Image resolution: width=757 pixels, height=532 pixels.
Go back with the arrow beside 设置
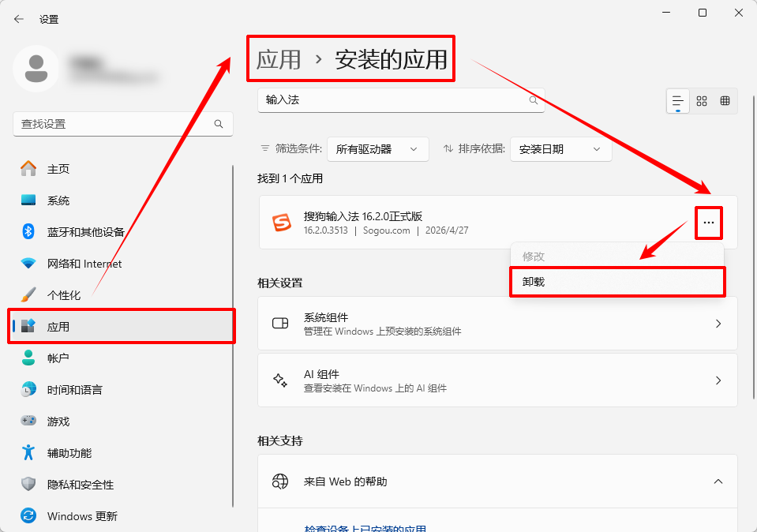19,19
